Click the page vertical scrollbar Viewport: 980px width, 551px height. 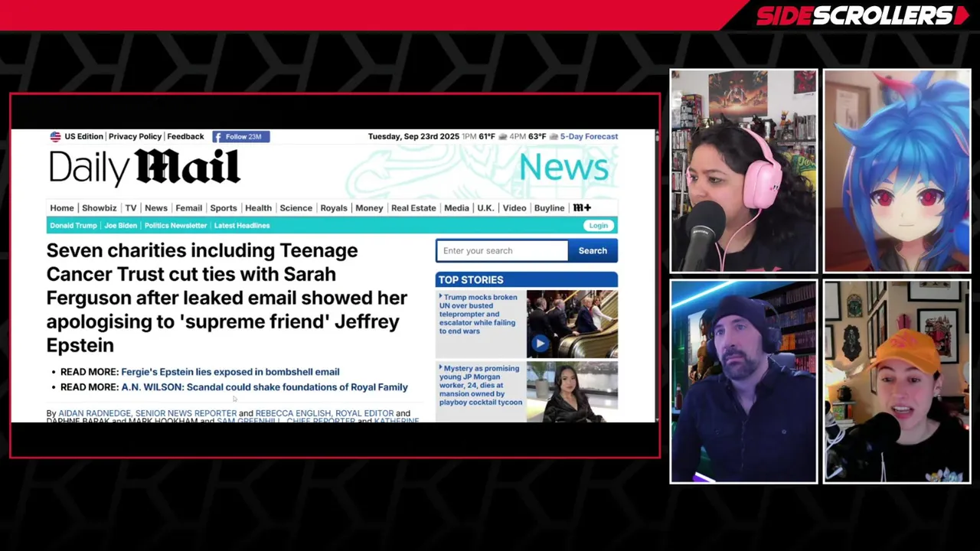coord(658,275)
